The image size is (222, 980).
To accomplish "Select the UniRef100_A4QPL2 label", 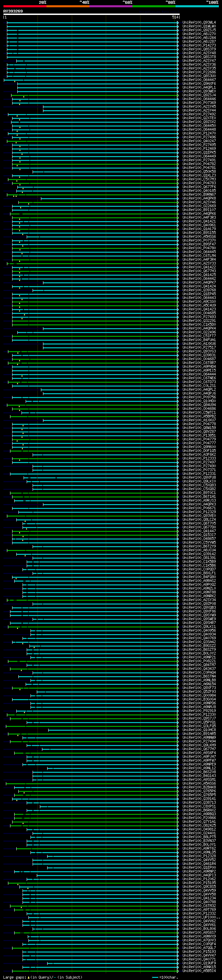I will (199, 390).
